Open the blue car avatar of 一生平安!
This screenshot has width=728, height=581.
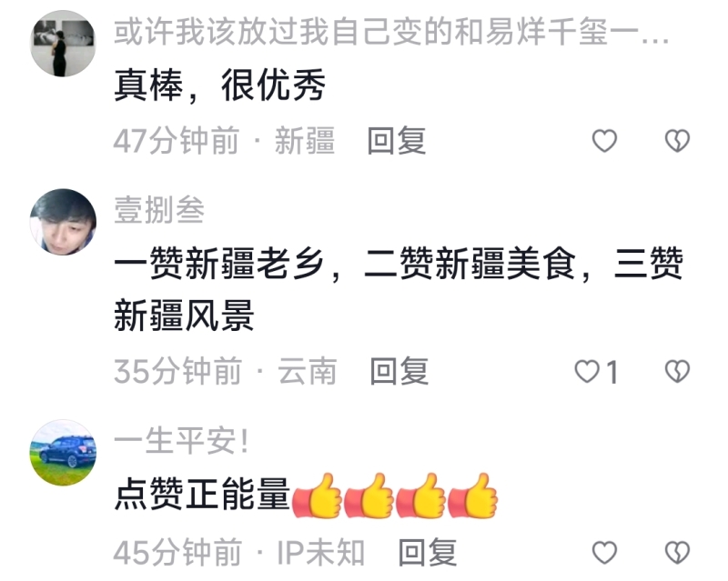[x=63, y=453]
